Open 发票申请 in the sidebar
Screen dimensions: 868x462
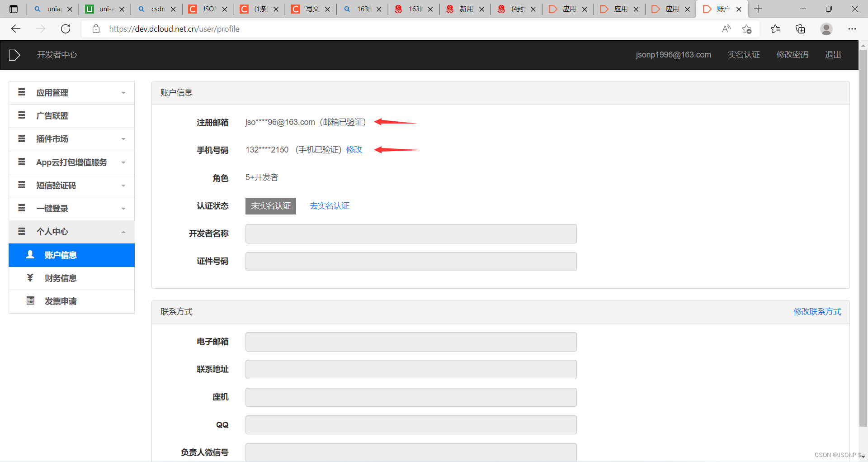click(x=71, y=301)
